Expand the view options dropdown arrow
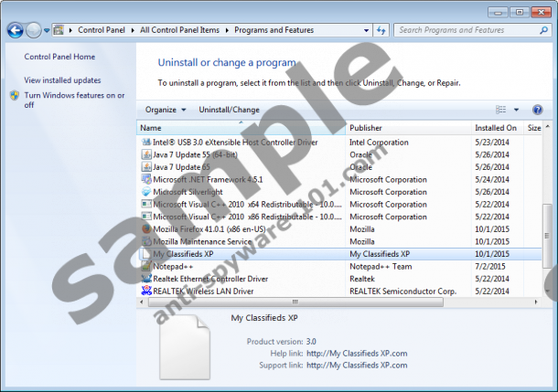The width and height of the screenshot is (558, 392). (516, 110)
